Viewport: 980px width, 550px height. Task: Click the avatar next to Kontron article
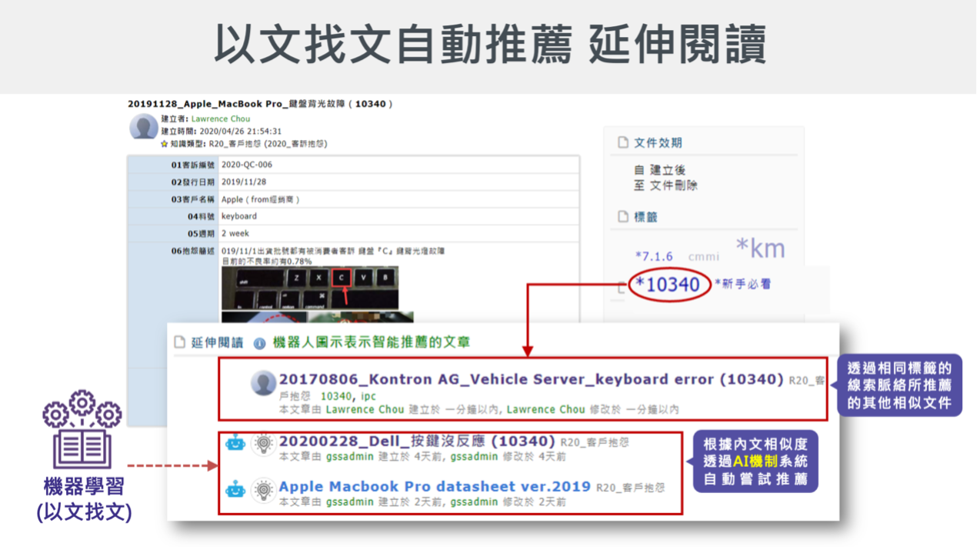(x=264, y=382)
